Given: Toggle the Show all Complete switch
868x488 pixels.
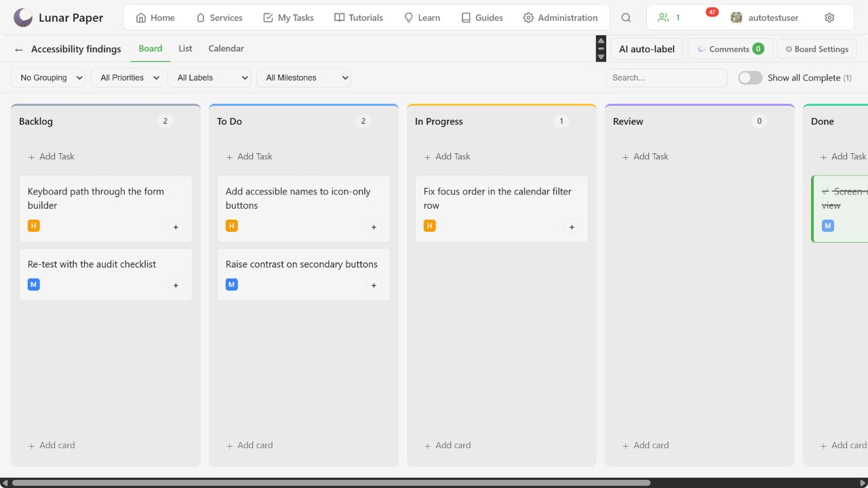Looking at the screenshot, I should 750,78.
